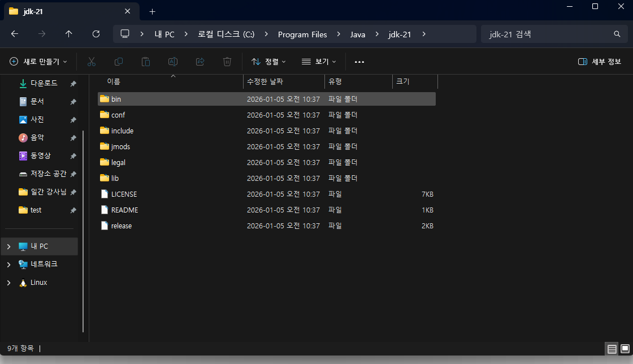Close the jdk-21 tab

pos(128,11)
